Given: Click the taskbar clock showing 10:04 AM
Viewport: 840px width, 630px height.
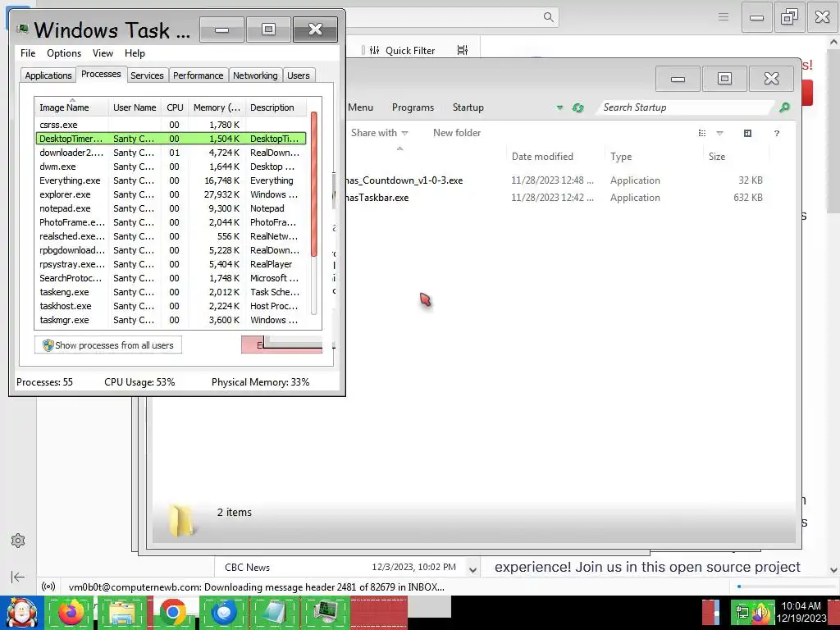Looking at the screenshot, I should point(801,612).
